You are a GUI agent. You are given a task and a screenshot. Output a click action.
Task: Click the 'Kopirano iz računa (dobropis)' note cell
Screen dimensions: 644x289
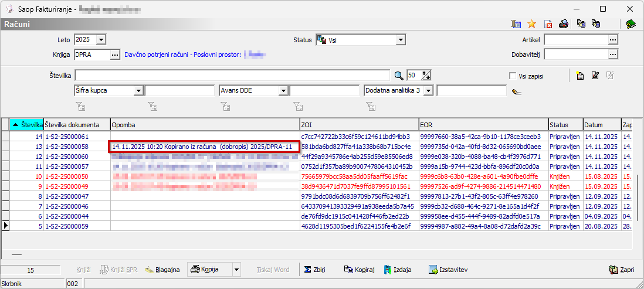point(204,146)
